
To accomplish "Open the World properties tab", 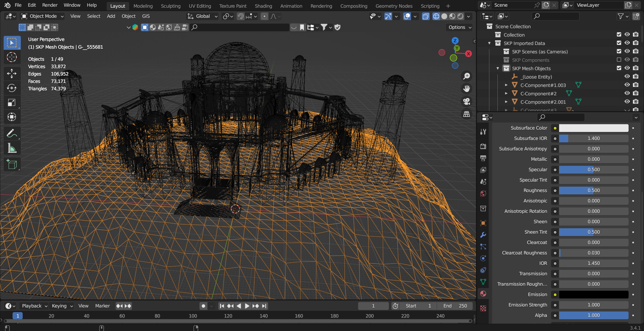I will tap(483, 193).
